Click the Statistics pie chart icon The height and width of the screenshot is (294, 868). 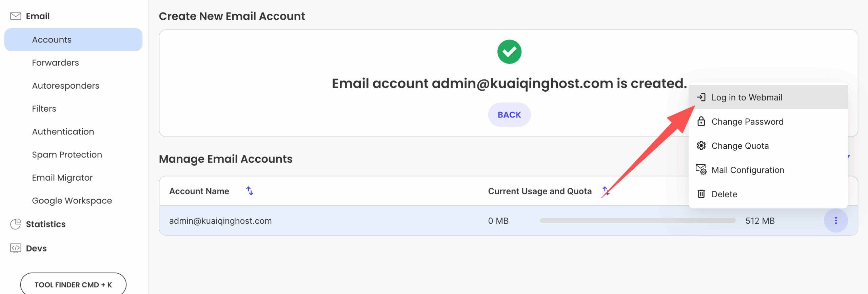(x=16, y=224)
